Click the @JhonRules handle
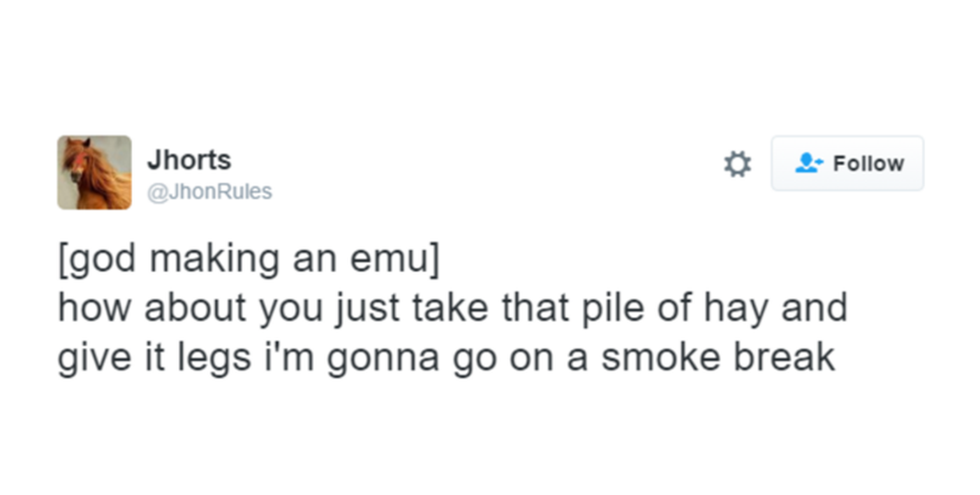 (x=209, y=191)
